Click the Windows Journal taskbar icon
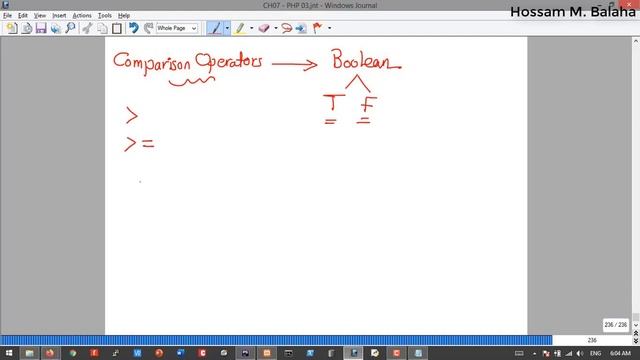The width and height of the screenshot is (640, 360). (353, 353)
